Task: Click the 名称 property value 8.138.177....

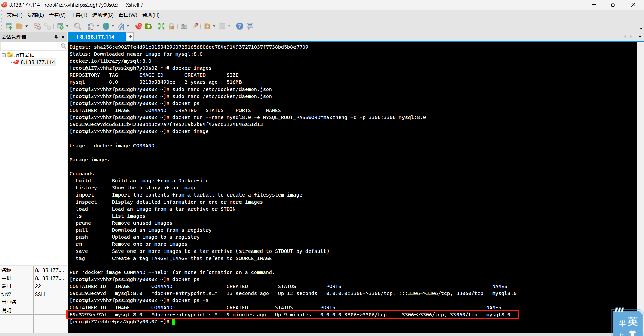Action: (x=50, y=270)
